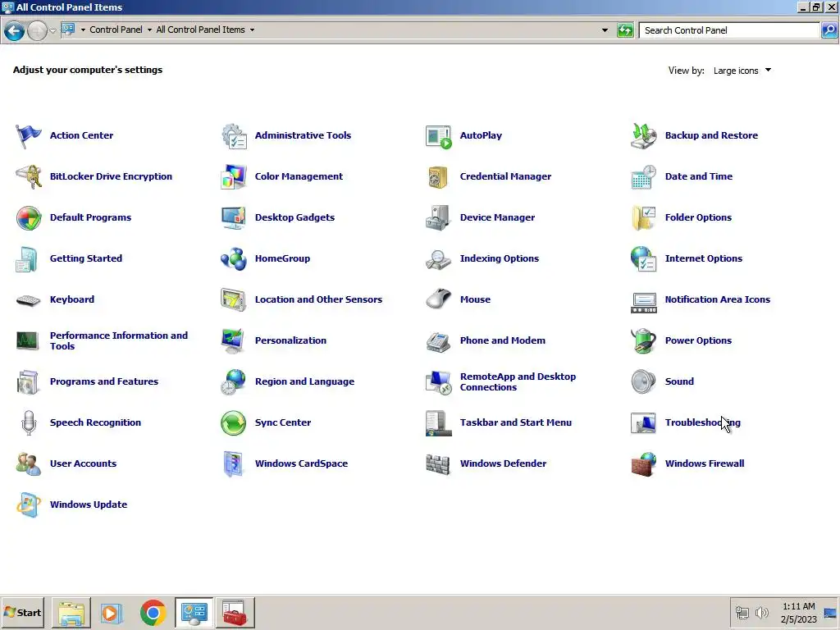Screen dimensions: 840x630
Task: Click the Show Desktop button in tray
Action: (x=831, y=612)
